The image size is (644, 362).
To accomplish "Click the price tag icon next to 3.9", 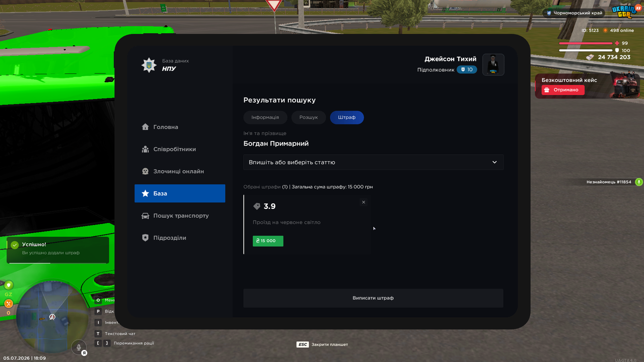I will [x=257, y=206].
